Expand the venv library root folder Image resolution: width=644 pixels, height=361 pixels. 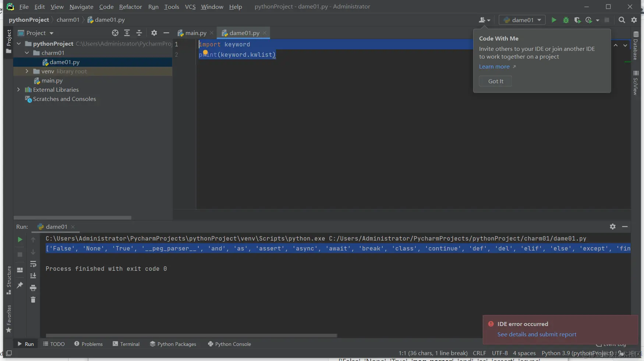click(x=27, y=71)
